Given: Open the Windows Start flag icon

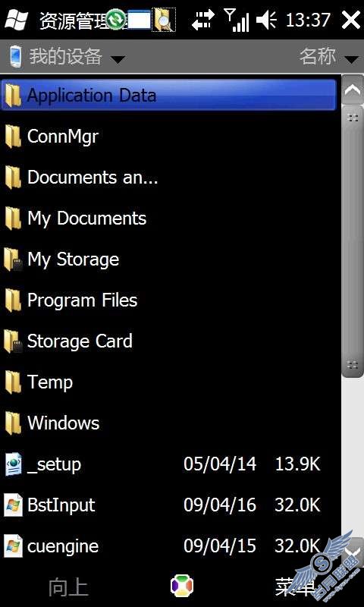Looking at the screenshot, I should (x=16, y=20).
